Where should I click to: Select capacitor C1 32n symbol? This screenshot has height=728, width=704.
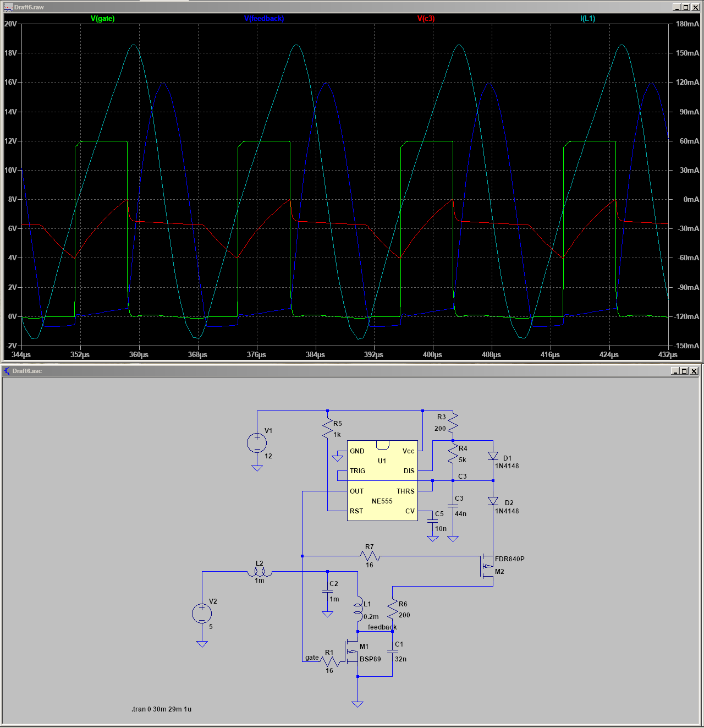(x=393, y=652)
